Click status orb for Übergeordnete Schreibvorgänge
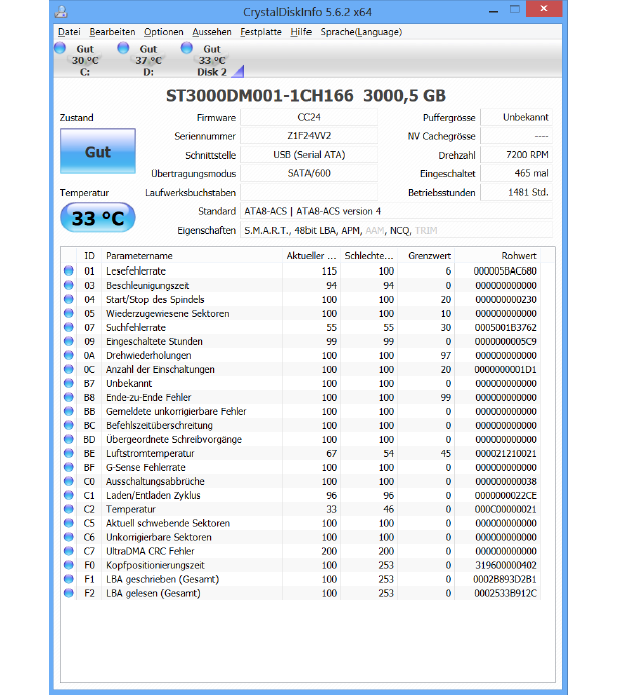 (x=68, y=439)
